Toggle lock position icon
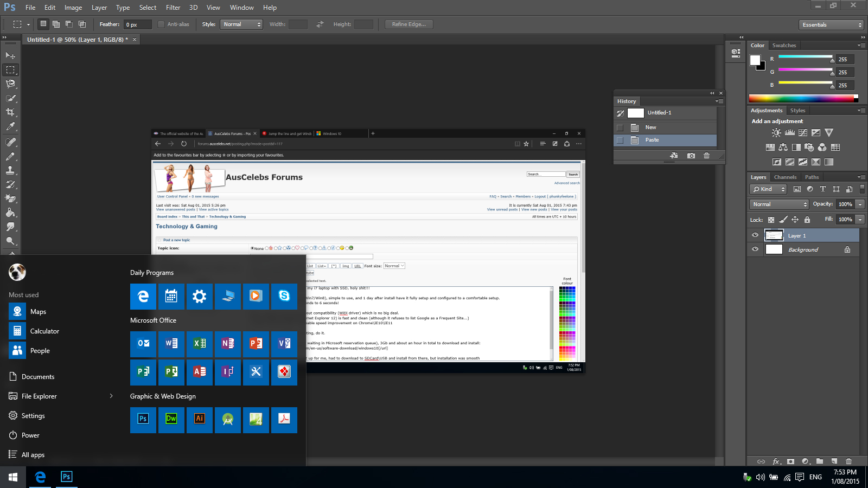 click(x=795, y=220)
